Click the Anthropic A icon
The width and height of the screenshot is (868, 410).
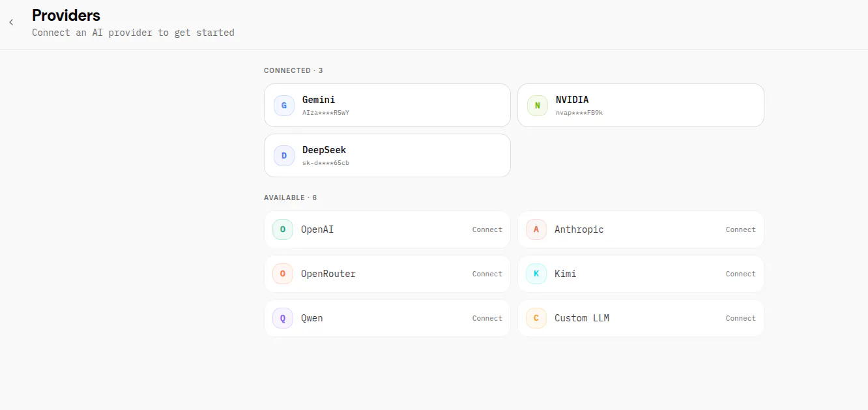point(536,229)
